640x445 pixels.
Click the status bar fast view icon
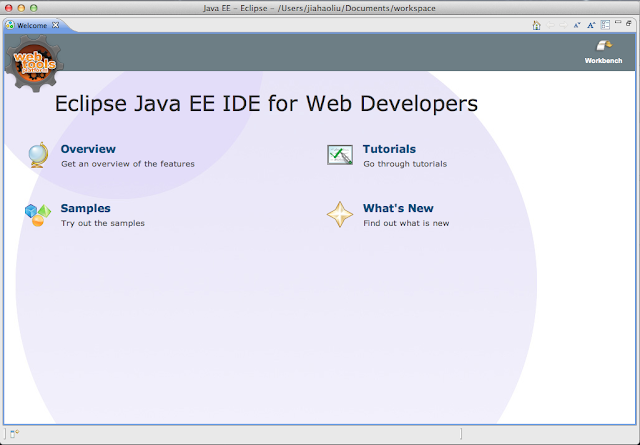click(15, 434)
